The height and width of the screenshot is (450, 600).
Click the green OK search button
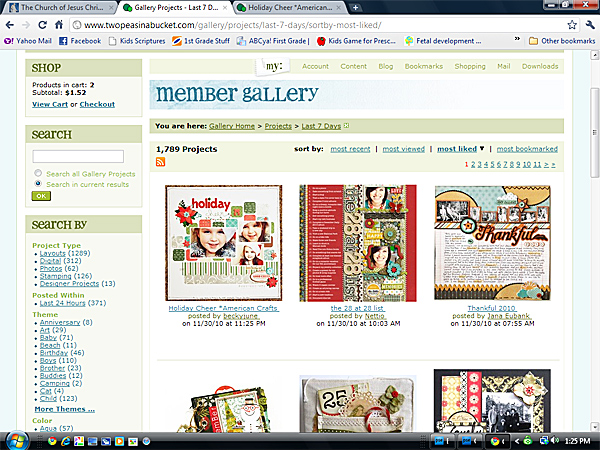(41, 196)
